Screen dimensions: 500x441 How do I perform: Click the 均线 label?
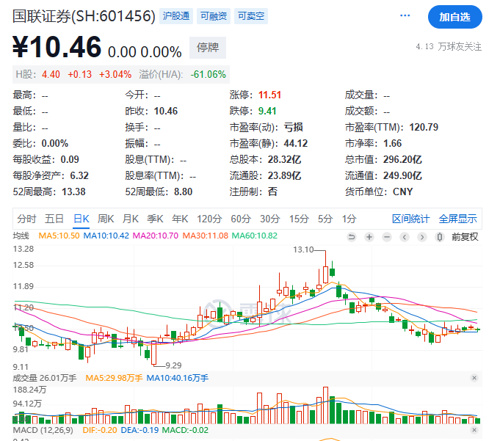point(21,236)
